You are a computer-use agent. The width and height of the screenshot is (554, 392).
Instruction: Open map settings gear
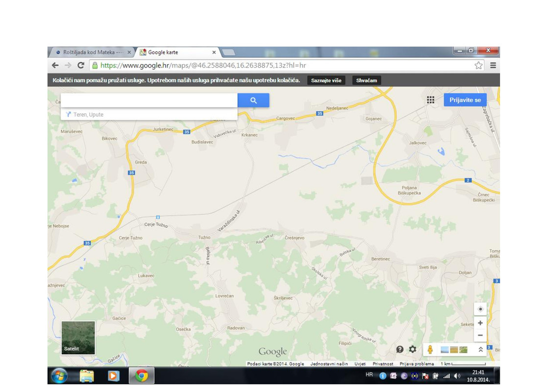[412, 349]
